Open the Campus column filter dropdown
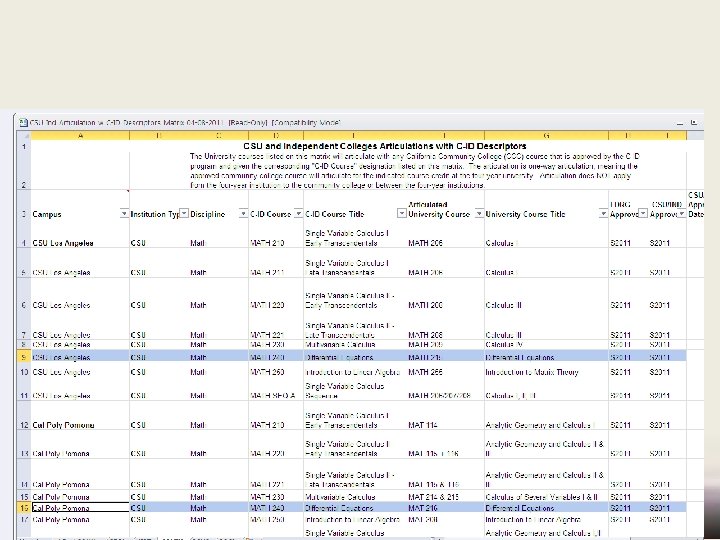Screen dimensions: 720x540 (124, 214)
